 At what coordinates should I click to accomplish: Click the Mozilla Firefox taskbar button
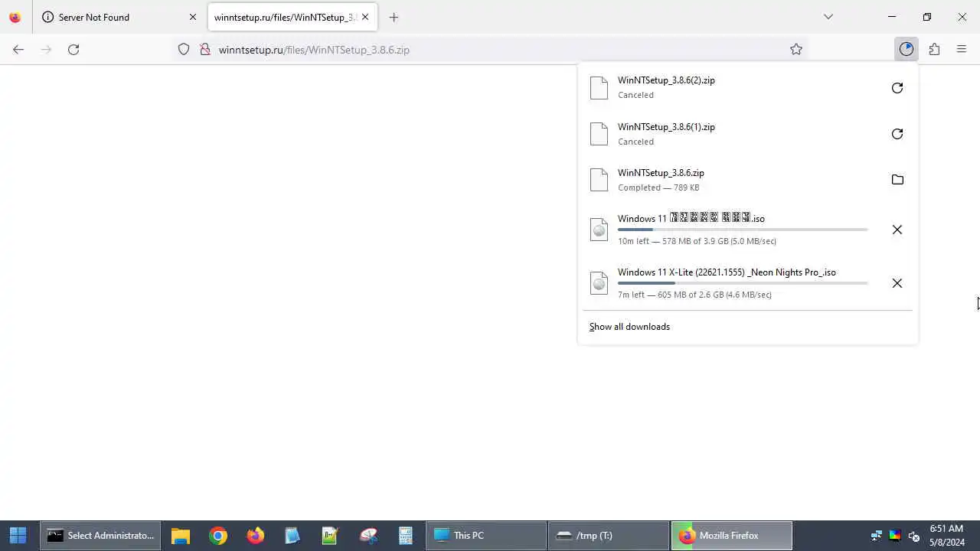pyautogui.click(x=732, y=536)
